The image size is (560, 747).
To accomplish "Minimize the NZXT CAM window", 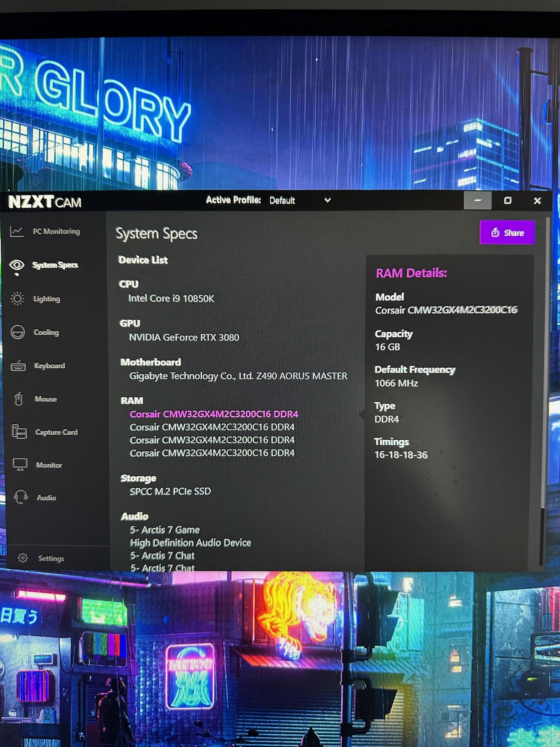I will tap(477, 200).
